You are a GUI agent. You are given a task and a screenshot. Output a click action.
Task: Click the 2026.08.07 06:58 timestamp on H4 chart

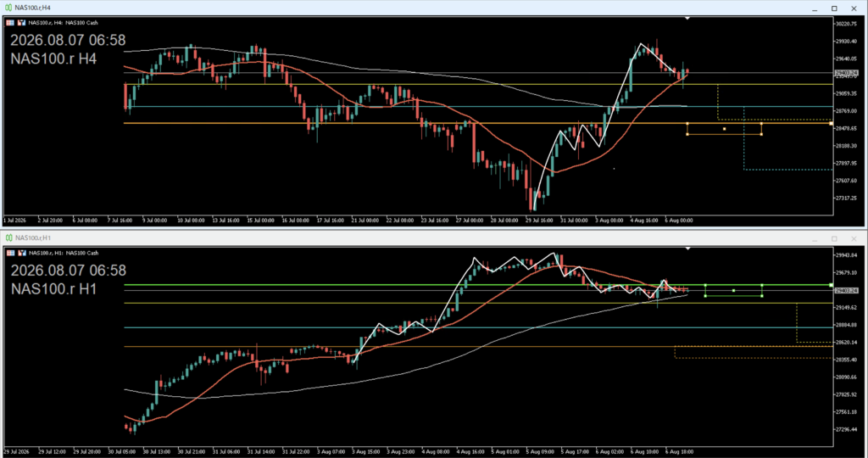[68, 41]
